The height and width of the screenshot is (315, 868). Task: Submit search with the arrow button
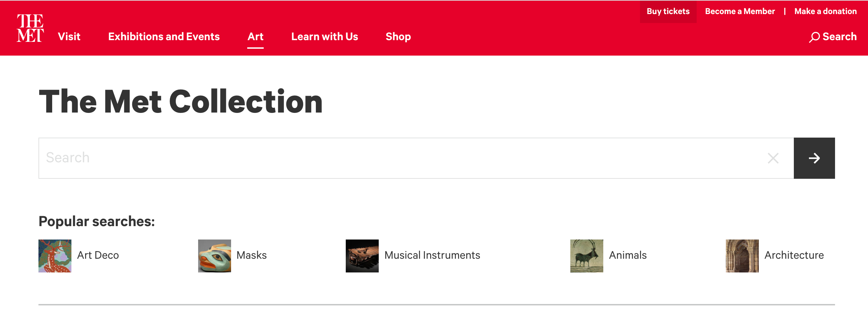(814, 158)
